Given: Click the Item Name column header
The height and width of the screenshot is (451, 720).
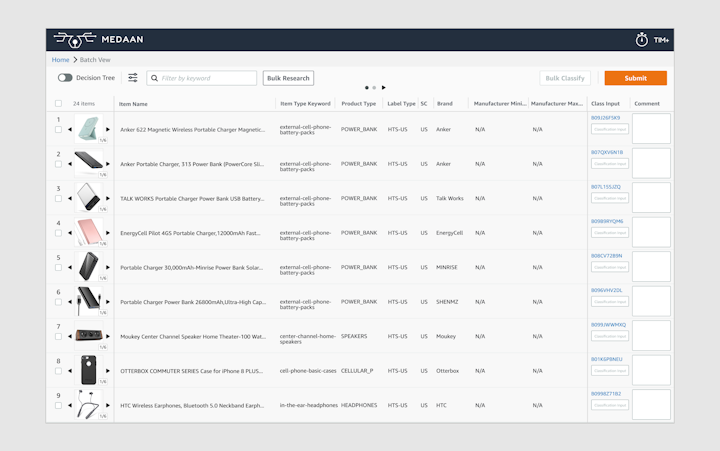Looking at the screenshot, I should (x=133, y=103).
